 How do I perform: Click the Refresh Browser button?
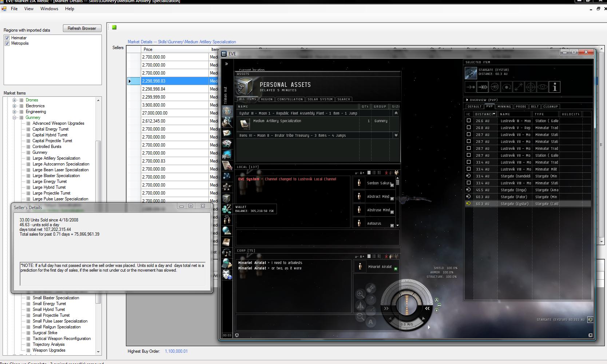(x=82, y=28)
